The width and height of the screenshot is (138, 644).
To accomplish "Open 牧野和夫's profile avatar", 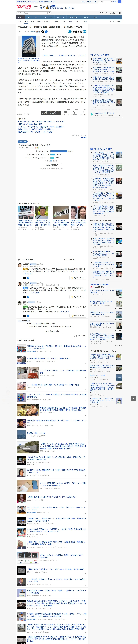I will pos(20,284).
